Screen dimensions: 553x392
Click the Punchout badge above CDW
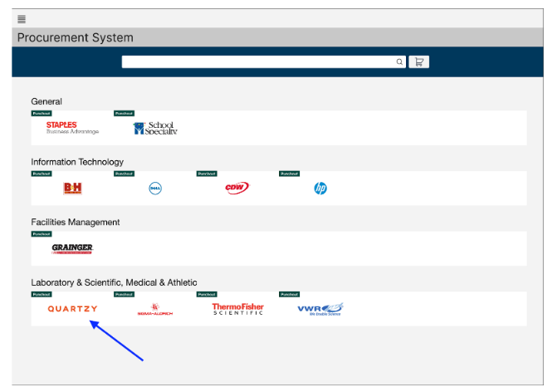[x=207, y=174]
